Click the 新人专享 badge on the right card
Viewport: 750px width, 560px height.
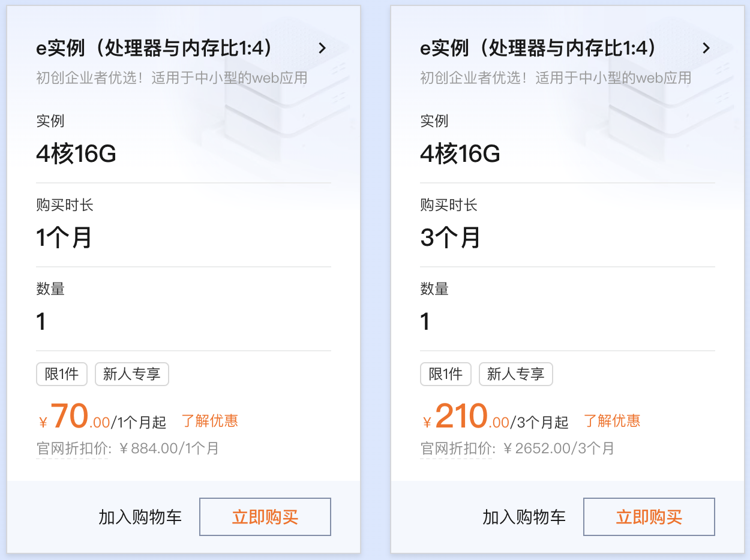516,374
